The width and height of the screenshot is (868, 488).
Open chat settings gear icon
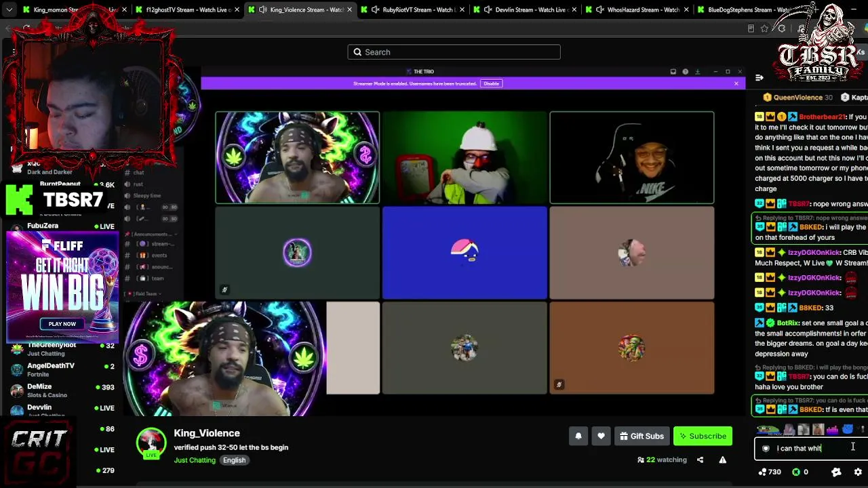(x=858, y=472)
